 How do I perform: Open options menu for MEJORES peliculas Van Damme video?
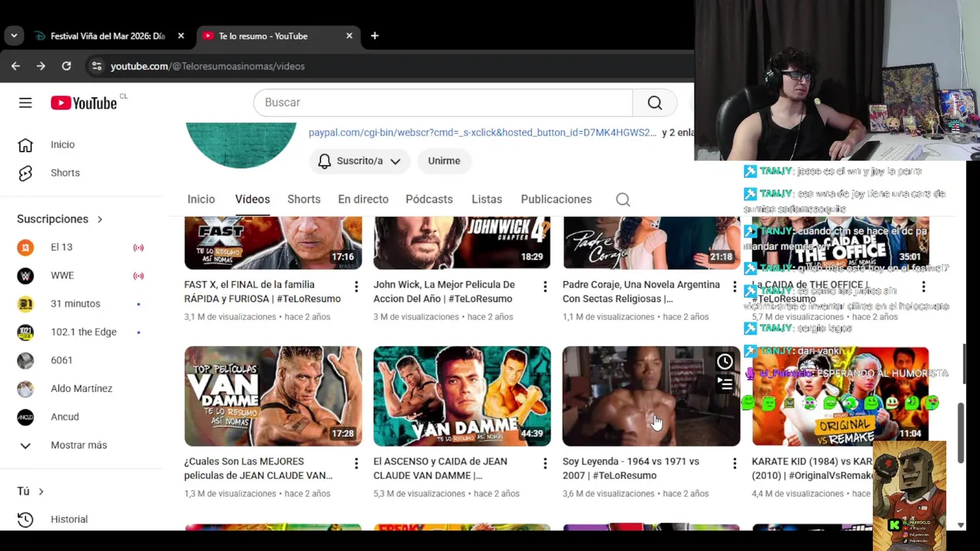tap(356, 464)
